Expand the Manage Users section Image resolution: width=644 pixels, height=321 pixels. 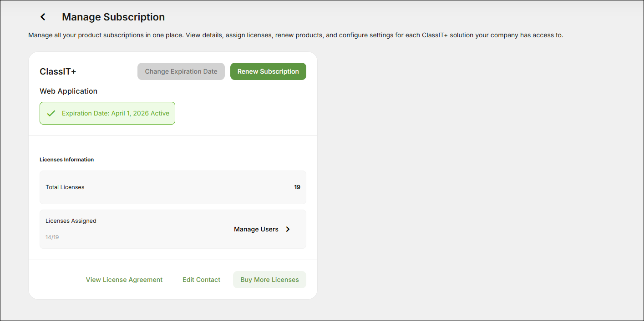point(256,229)
